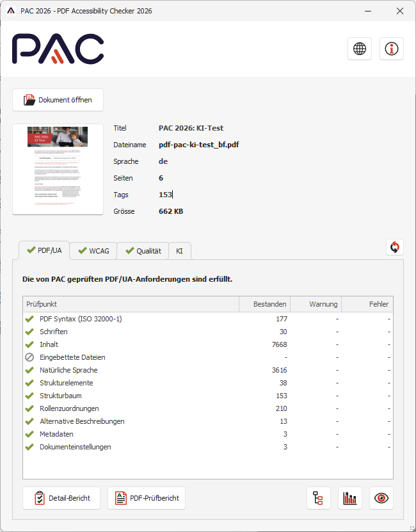Open the PDF-Prüfbericht report

(147, 498)
